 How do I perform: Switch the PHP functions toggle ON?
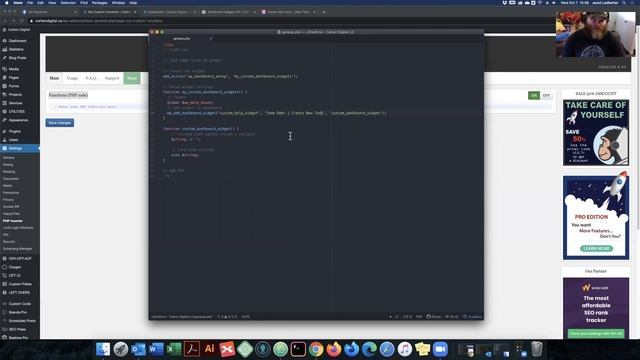point(534,96)
